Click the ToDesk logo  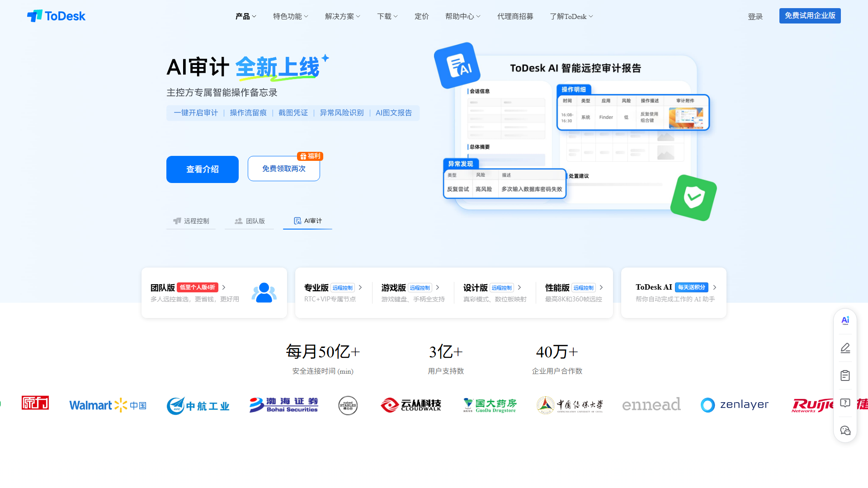tap(56, 16)
